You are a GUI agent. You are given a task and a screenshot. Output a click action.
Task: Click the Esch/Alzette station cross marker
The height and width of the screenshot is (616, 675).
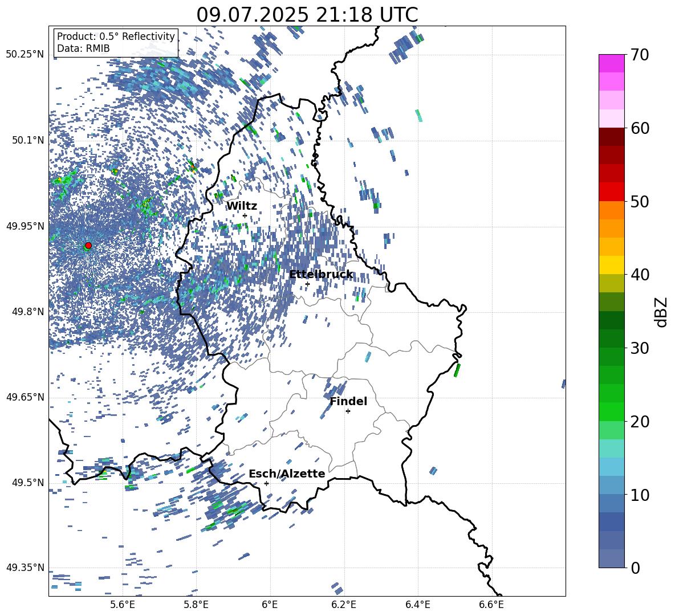[266, 483]
